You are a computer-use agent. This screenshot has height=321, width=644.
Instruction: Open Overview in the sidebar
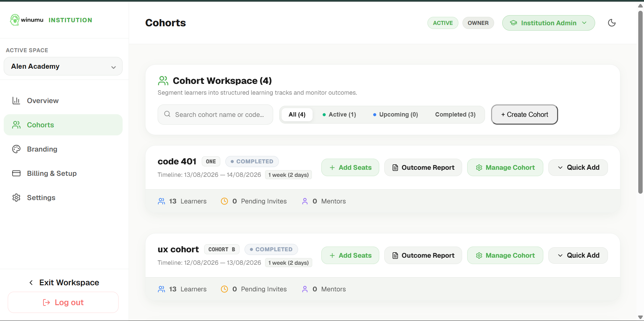click(x=63, y=101)
